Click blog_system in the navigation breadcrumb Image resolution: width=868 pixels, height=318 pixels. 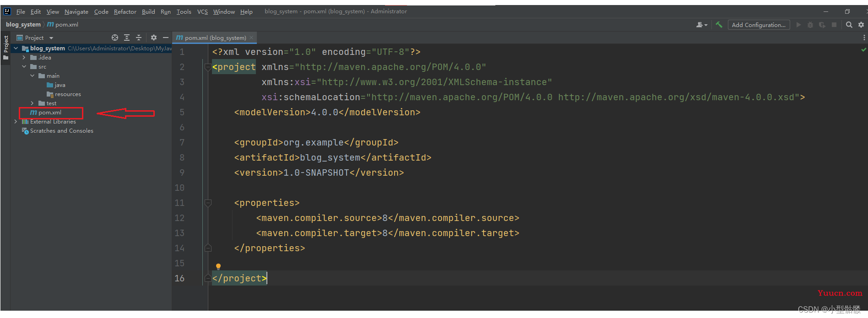point(23,25)
